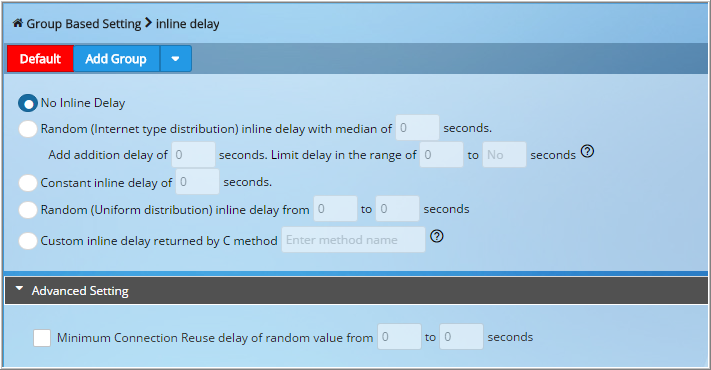Click the home icon in breadcrumb

pyautogui.click(x=18, y=23)
